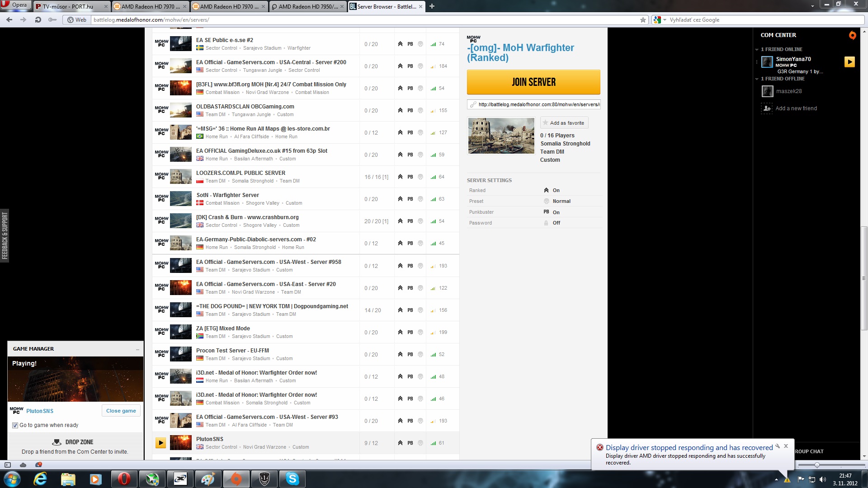Click the volume speaker tray icon
This screenshot has width=868, height=488.
pyautogui.click(x=822, y=479)
